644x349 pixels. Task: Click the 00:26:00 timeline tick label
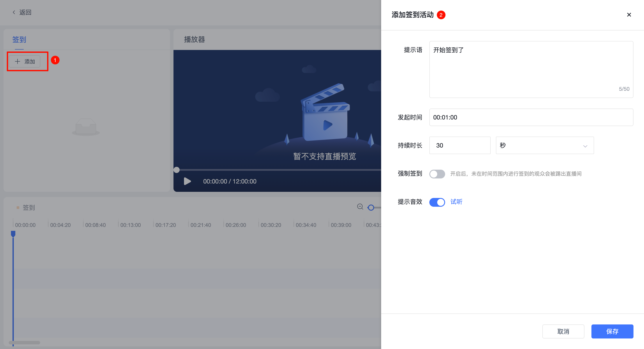(236, 225)
